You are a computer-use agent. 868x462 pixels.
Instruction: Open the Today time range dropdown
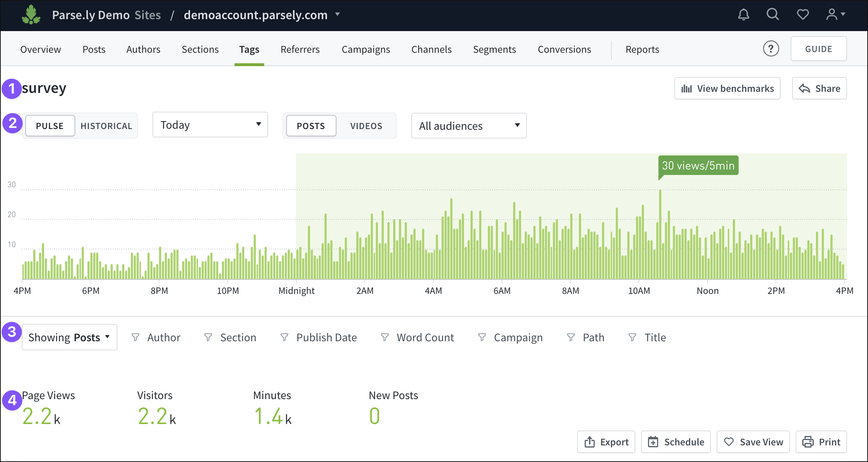[210, 125]
